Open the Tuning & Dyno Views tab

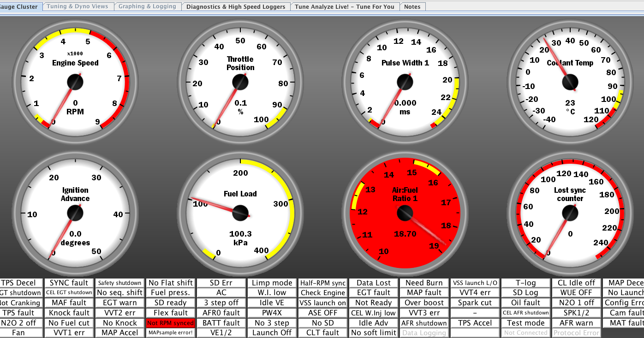[78, 6]
